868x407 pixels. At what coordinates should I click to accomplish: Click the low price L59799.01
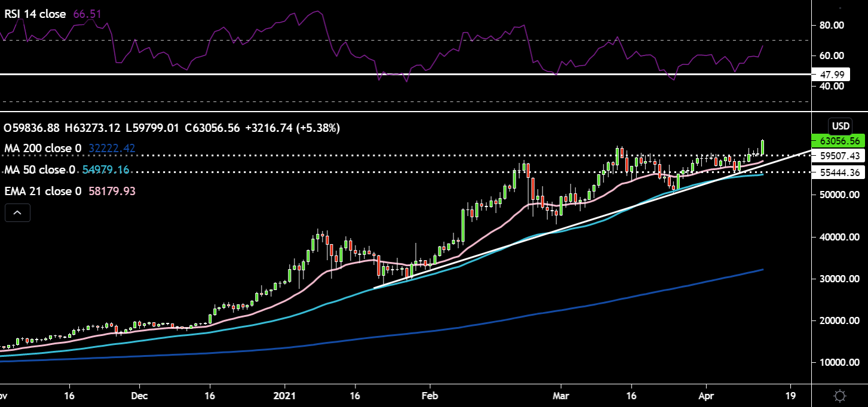(152, 128)
